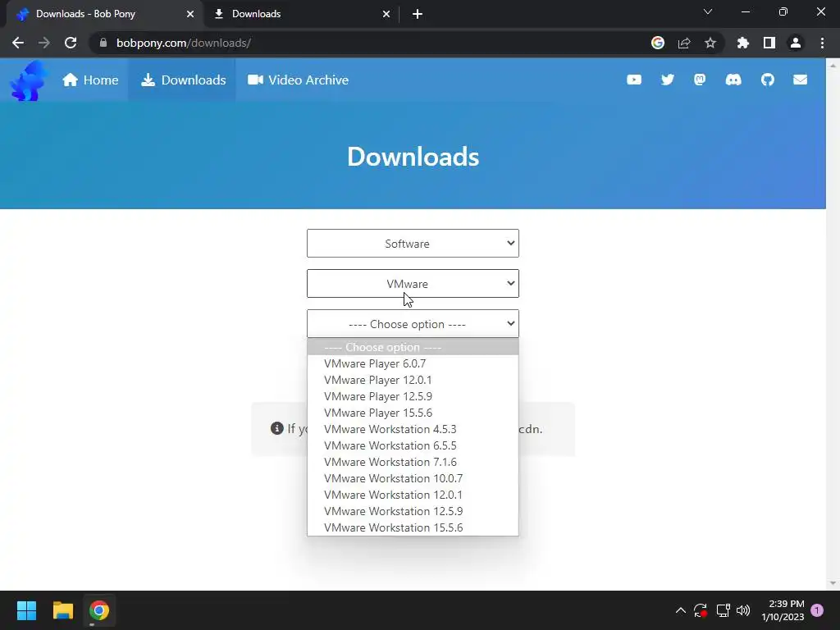Open the Discord social link icon
The height and width of the screenshot is (630, 840).
(x=733, y=80)
